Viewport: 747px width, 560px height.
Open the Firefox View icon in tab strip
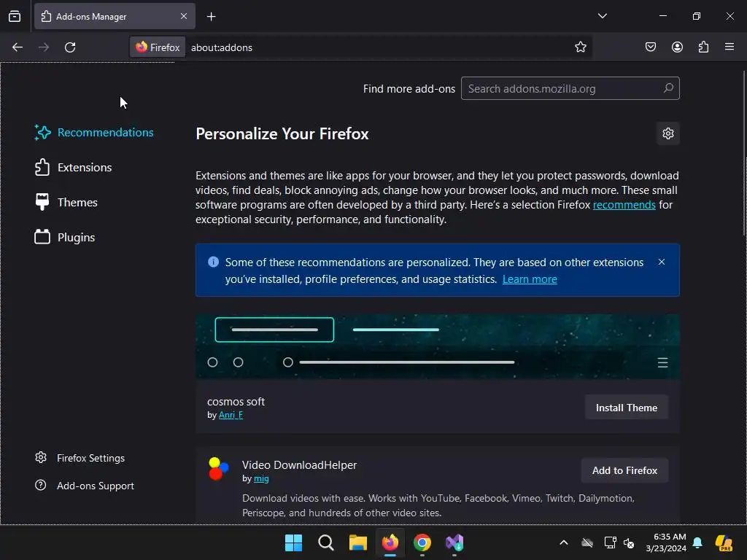pos(15,16)
